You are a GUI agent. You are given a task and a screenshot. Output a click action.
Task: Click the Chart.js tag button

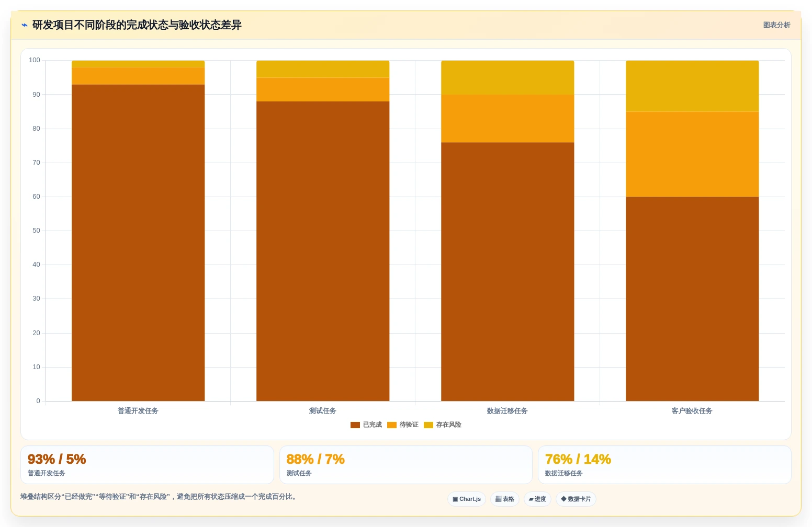click(467, 499)
